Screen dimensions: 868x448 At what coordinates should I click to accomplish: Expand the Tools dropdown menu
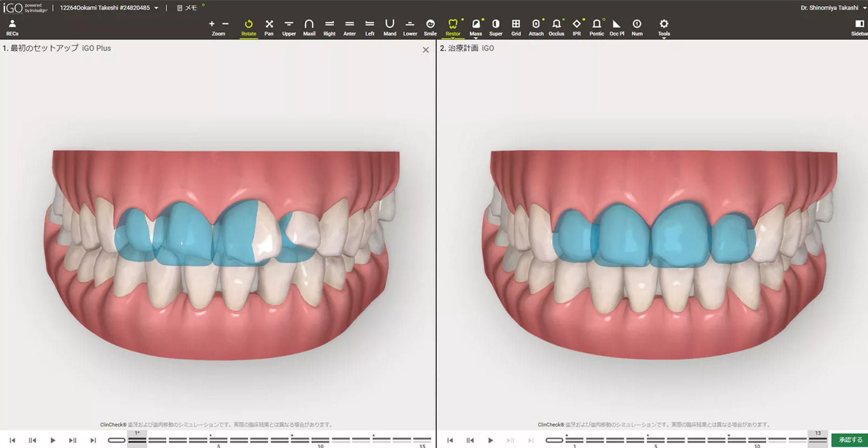[664, 28]
